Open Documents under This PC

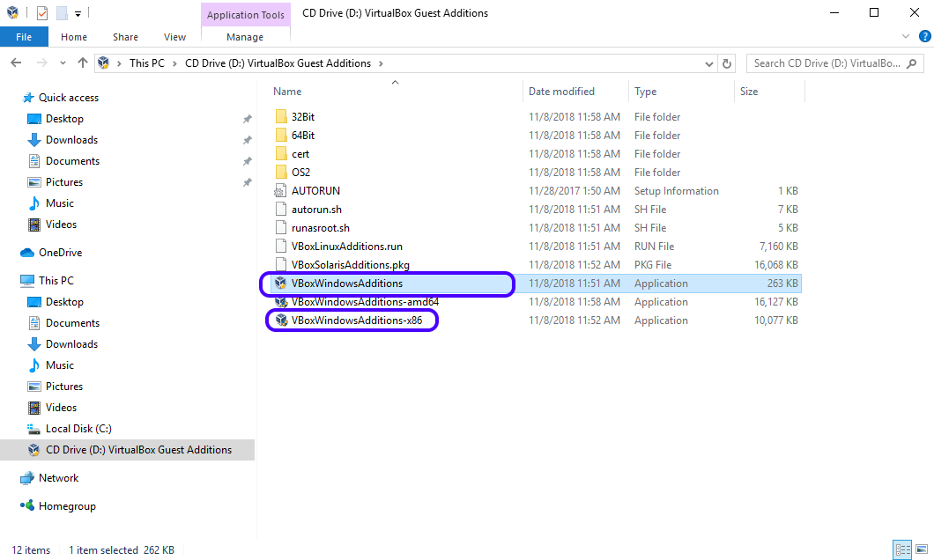(x=72, y=322)
